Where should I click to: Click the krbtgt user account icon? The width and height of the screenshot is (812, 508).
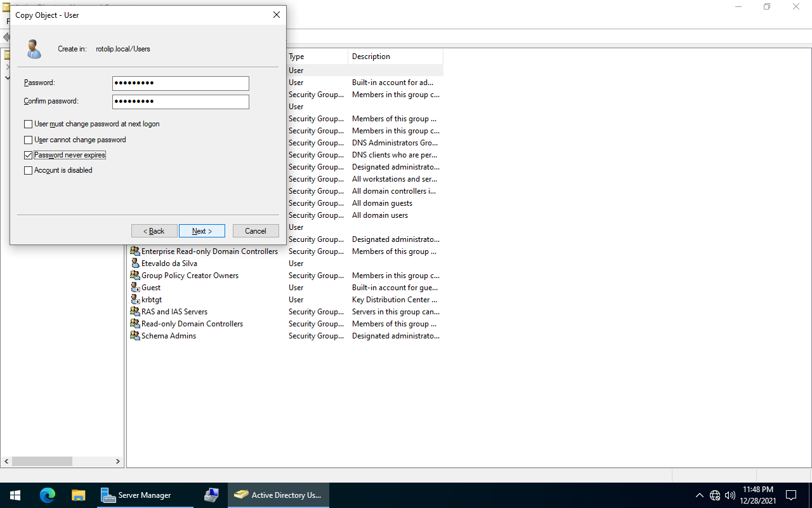[x=135, y=300]
